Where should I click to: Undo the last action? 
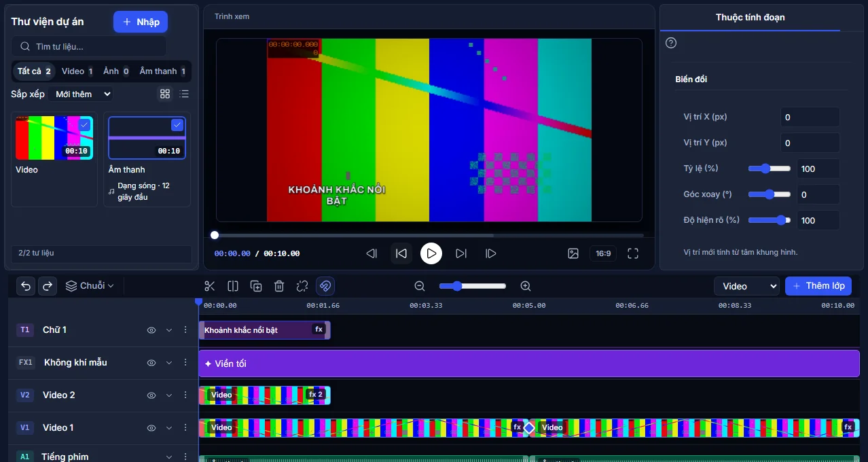pyautogui.click(x=26, y=286)
